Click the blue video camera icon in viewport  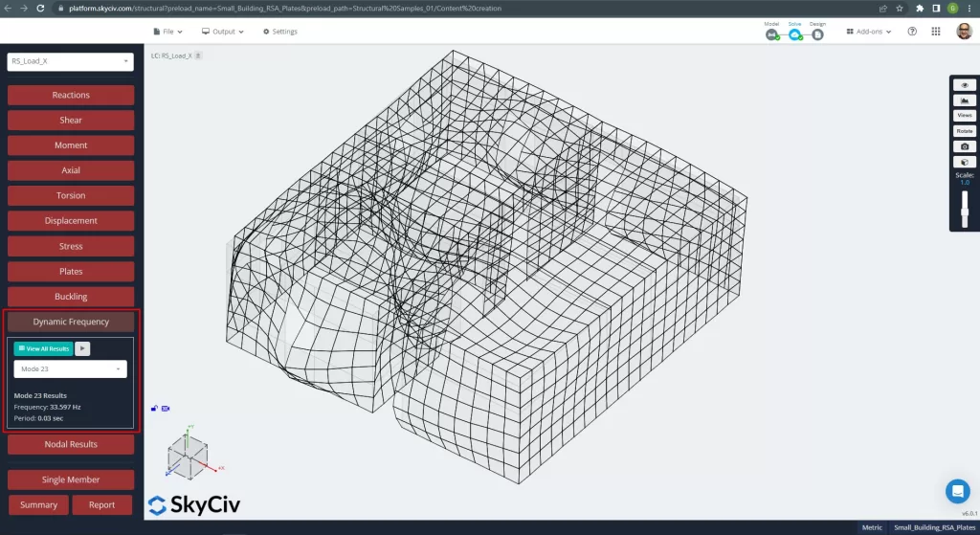[166, 408]
